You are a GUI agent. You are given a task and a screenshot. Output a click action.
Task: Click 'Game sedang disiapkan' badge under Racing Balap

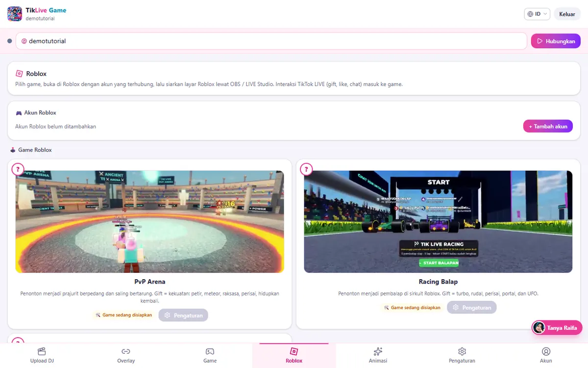pyautogui.click(x=412, y=307)
